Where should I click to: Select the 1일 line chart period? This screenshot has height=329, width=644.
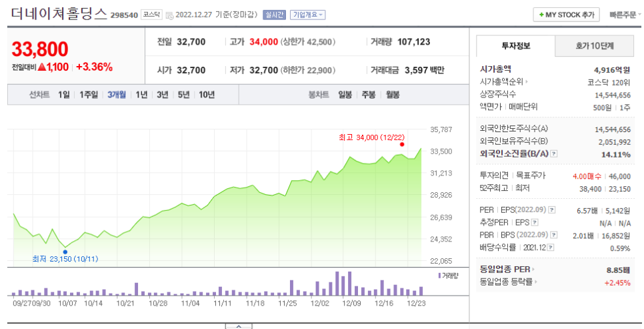tap(63, 95)
